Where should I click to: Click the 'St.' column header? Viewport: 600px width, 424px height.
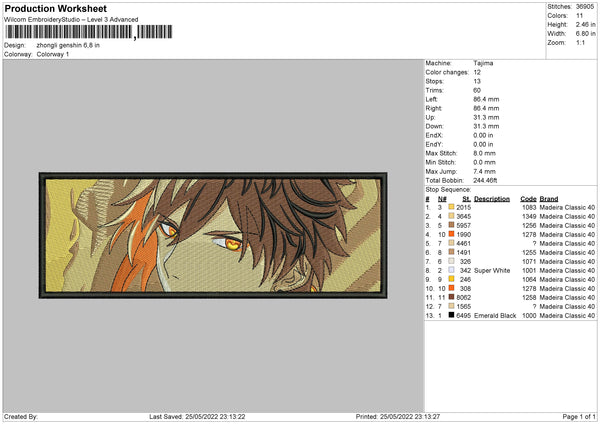[x=466, y=199]
